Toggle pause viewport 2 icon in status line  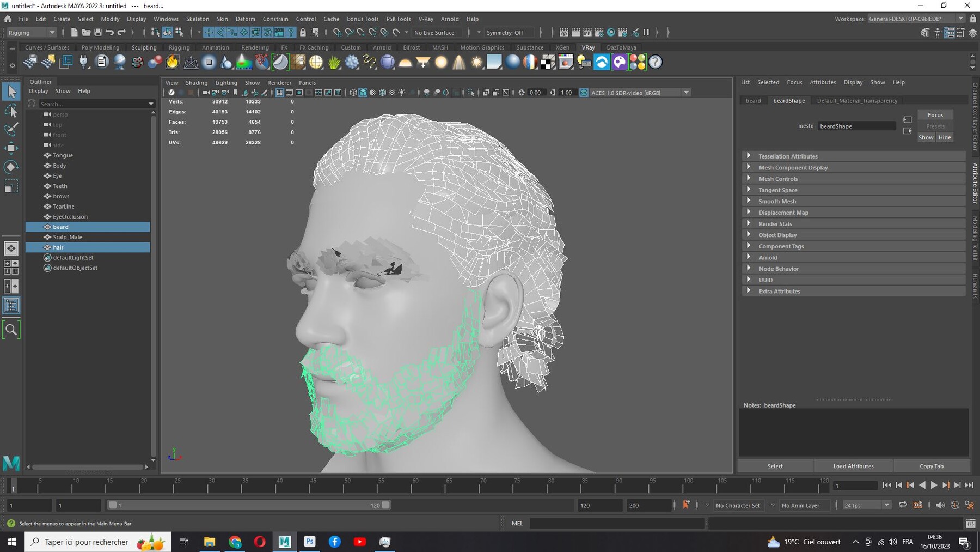(x=646, y=33)
